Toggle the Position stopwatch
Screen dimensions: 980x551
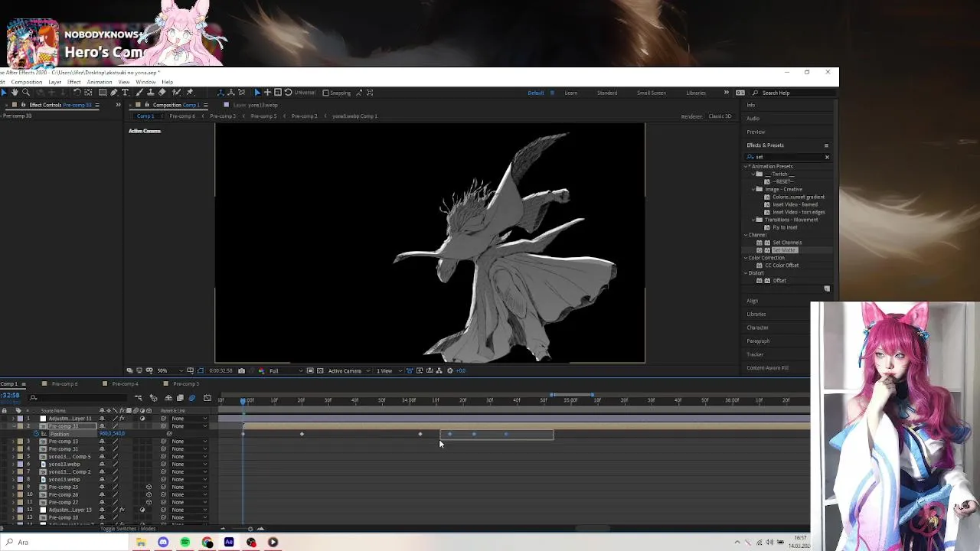[36, 434]
